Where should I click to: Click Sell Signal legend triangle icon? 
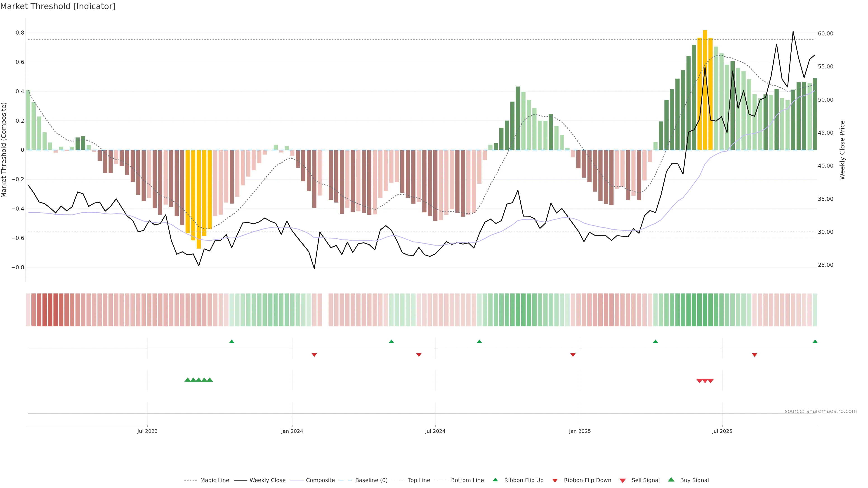622,481
